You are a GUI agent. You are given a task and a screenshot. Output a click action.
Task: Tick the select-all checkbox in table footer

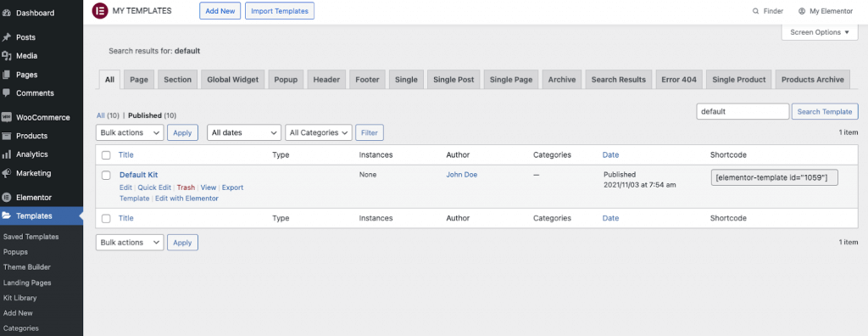106,218
